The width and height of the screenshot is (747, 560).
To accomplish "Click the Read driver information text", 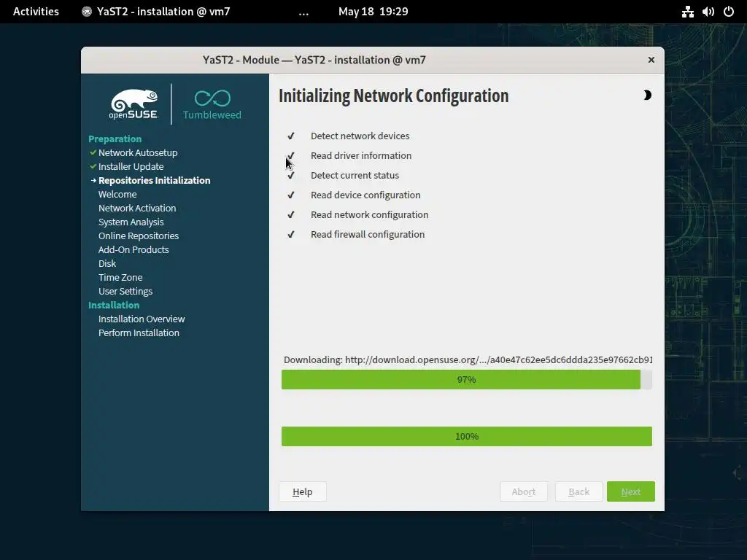I will tap(361, 156).
